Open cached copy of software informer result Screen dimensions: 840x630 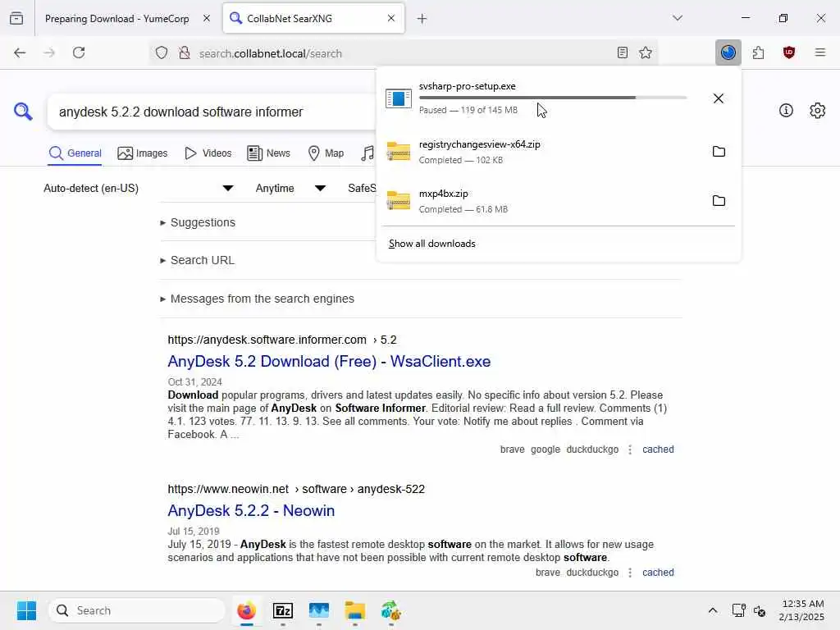point(658,450)
